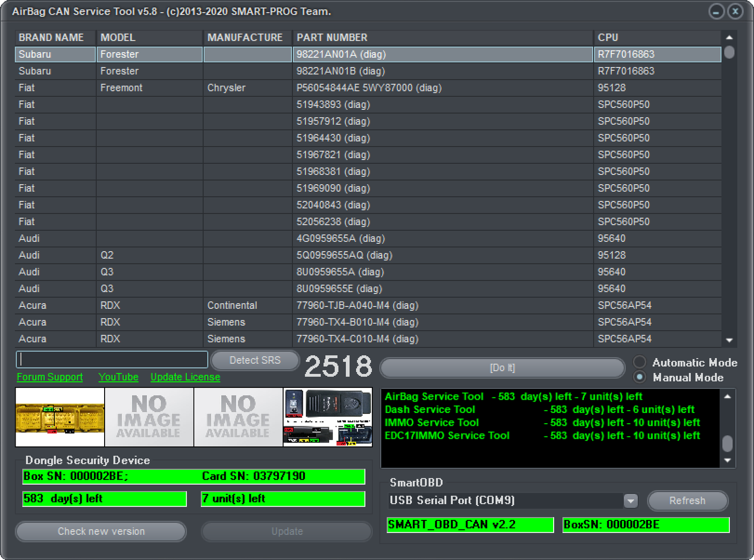Click in the search input field
This screenshot has width=754, height=560.
click(112, 360)
